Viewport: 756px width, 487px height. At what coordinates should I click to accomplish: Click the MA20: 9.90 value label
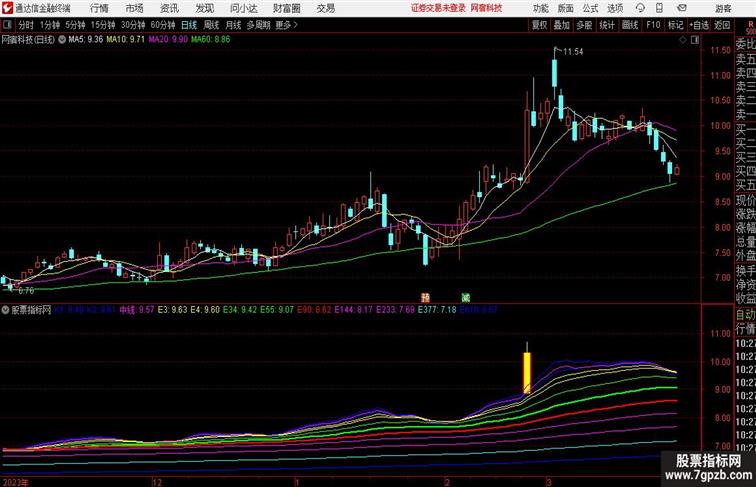point(168,40)
